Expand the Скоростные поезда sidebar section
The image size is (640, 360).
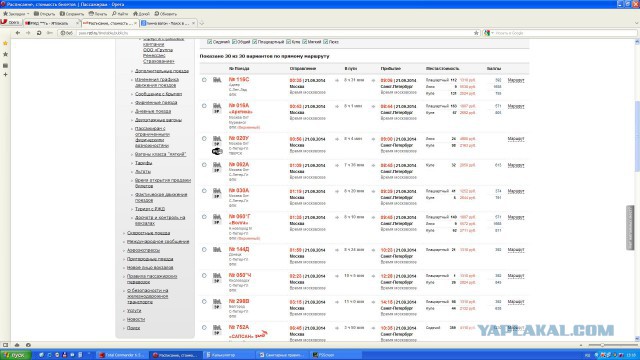click(148, 233)
